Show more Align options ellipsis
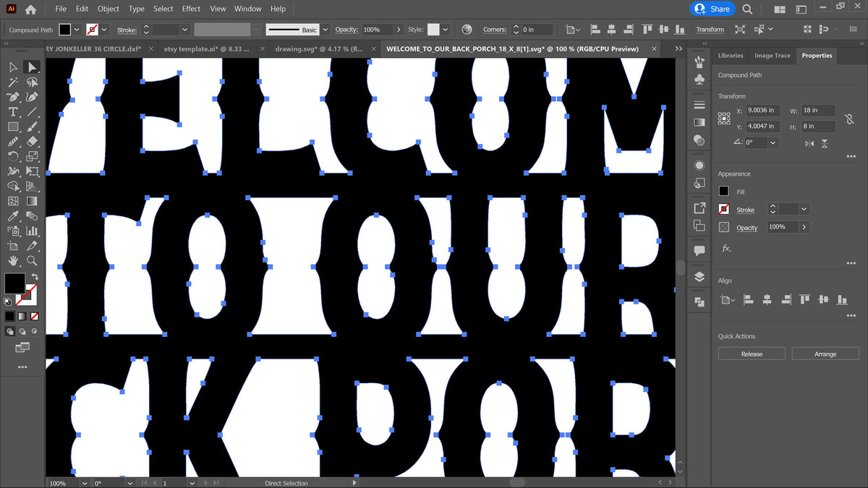The image size is (868, 488). tap(851, 315)
